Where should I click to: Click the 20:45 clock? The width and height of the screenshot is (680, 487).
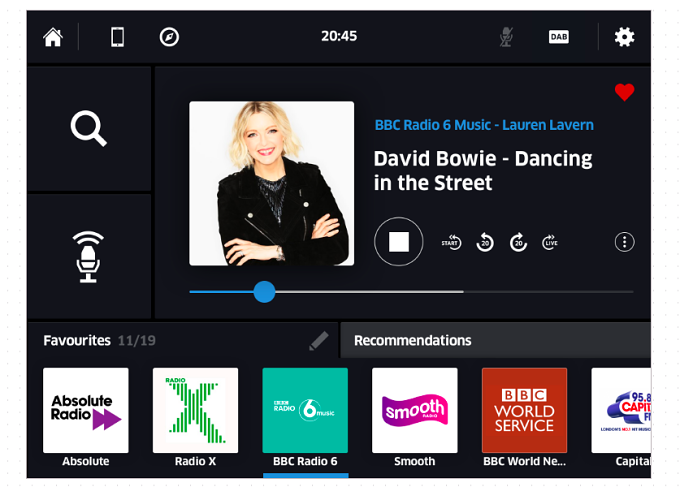point(339,36)
